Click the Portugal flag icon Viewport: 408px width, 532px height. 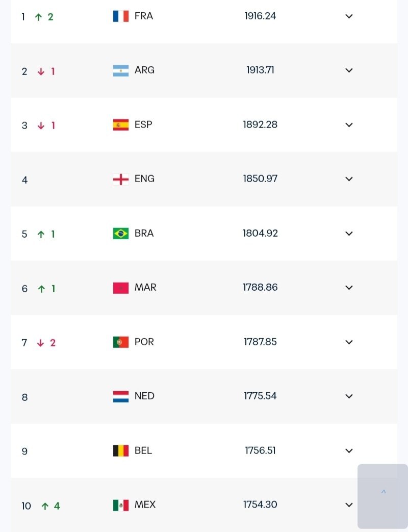121,342
